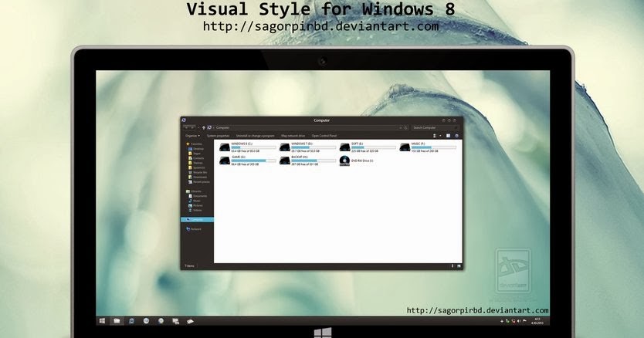Open the SOFT (E:) drive

pyautogui.click(x=368, y=147)
